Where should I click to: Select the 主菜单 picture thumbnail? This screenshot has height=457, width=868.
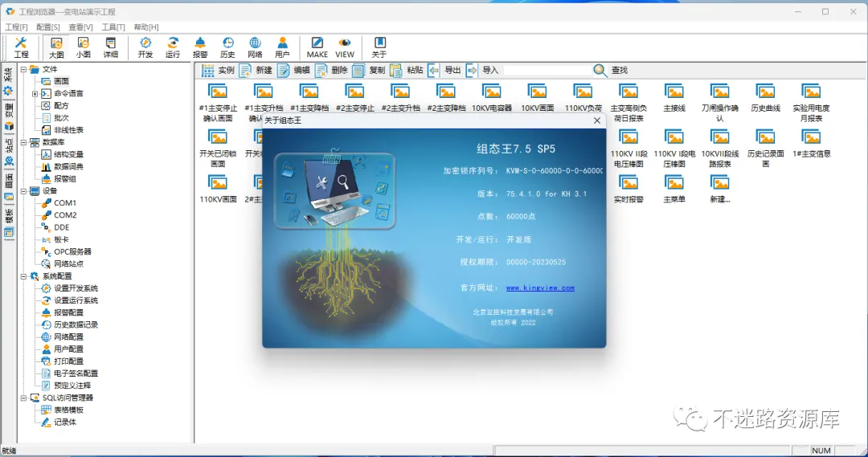pyautogui.click(x=674, y=190)
